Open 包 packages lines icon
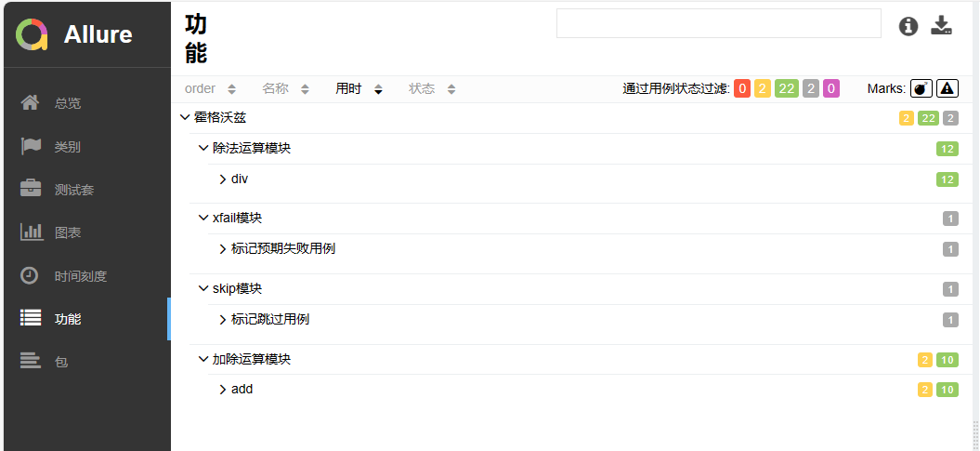Image resolution: width=980 pixels, height=451 pixels. click(x=30, y=361)
